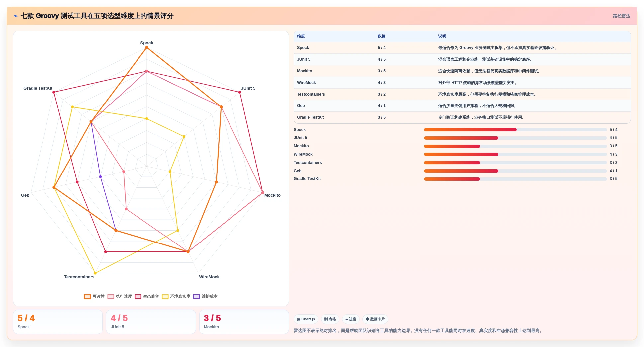The width and height of the screenshot is (644, 347).
Task: Open the Spock 5 / 4 summary card
Action: [58, 322]
